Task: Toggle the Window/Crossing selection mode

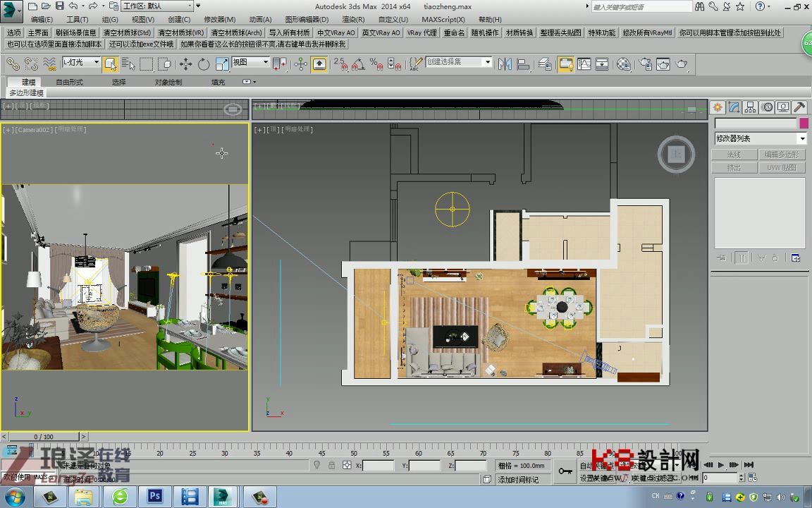Action: tap(165, 64)
